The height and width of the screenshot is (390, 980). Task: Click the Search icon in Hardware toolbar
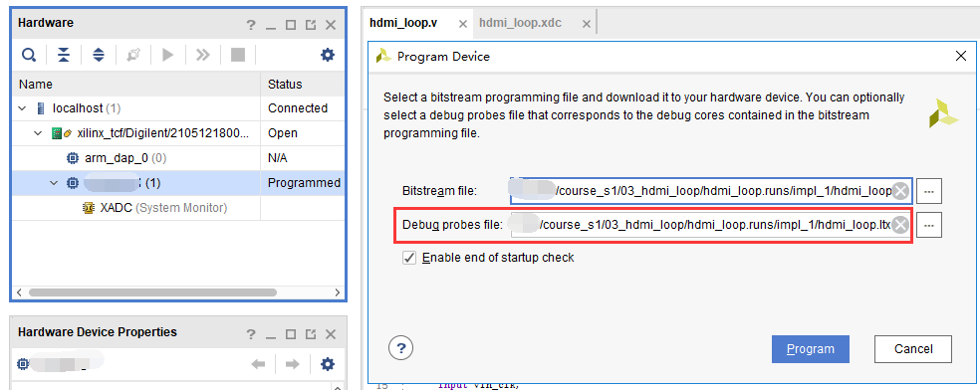coord(29,56)
